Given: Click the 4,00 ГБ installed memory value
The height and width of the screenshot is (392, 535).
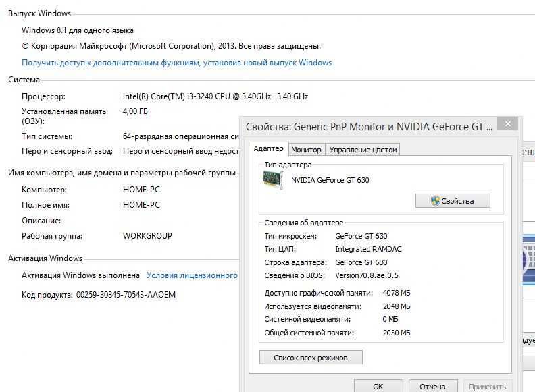Looking at the screenshot, I should point(135,111).
